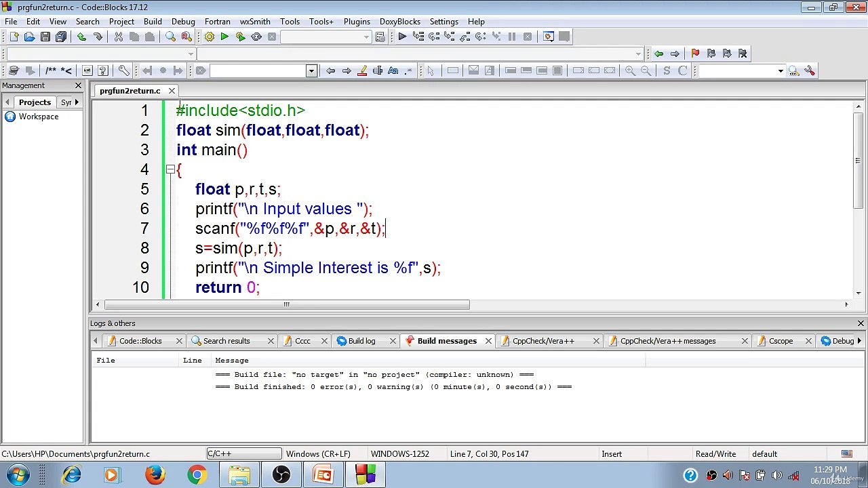The width and height of the screenshot is (868, 488).
Task: Highlight selected text with marker icon
Action: (362, 70)
